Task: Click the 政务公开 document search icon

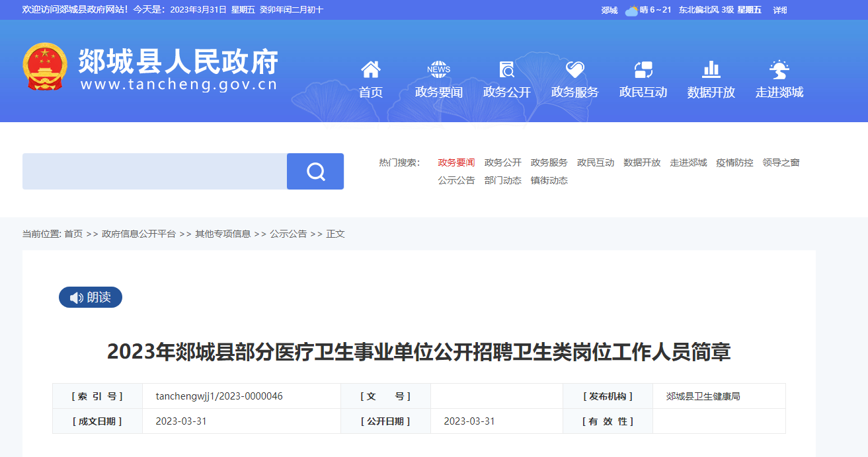Action: 507,69
